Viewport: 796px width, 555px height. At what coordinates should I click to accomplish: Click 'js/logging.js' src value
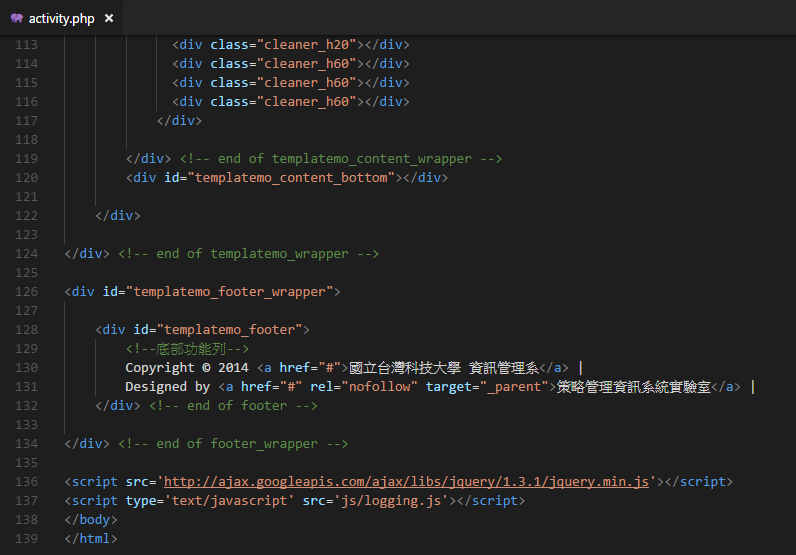(391, 501)
